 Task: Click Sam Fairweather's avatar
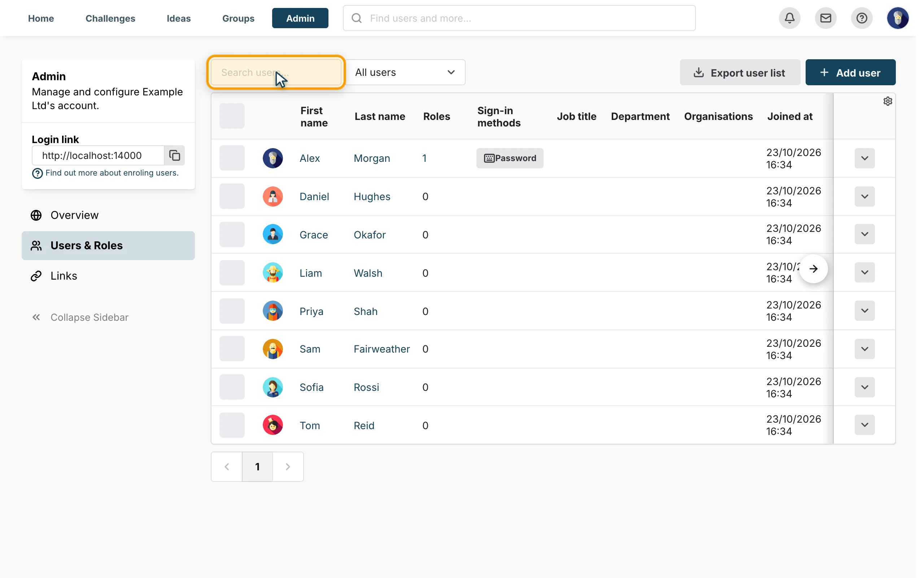(273, 349)
